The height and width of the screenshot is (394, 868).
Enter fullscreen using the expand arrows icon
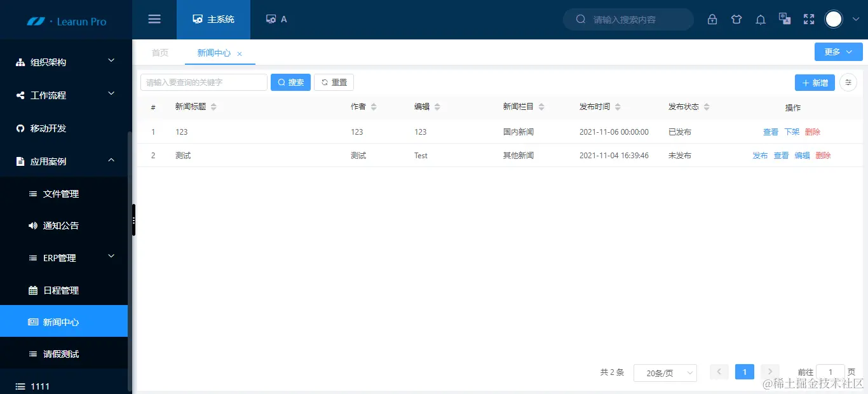pyautogui.click(x=808, y=19)
